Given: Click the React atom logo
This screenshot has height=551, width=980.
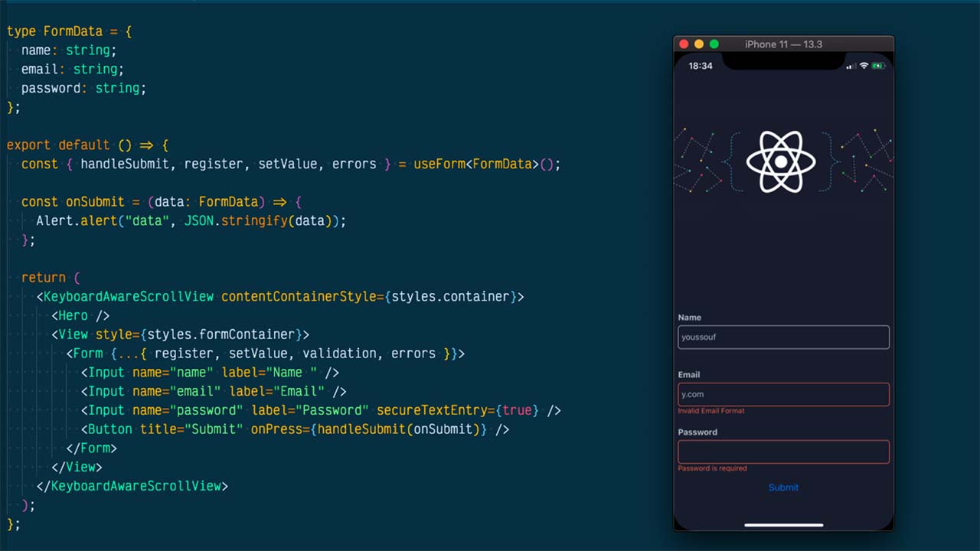Looking at the screenshot, I should (x=781, y=161).
